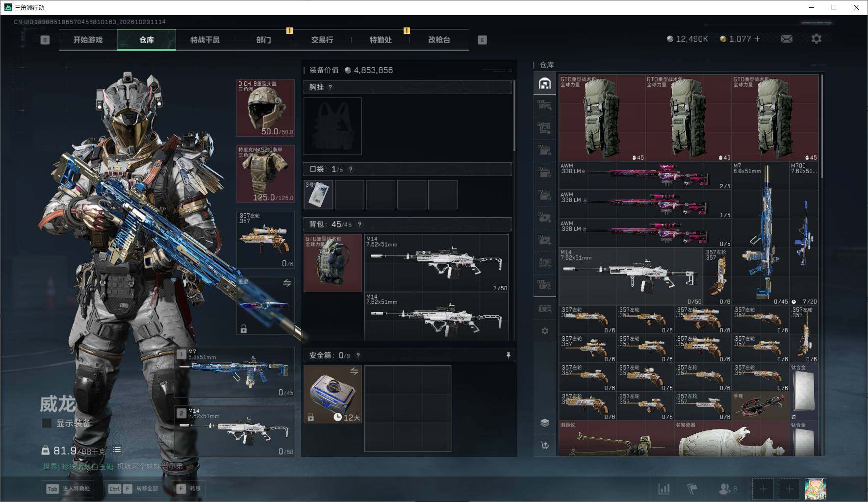The image size is (868, 502).
Task: Switch to the 改枪台 tab
Action: pos(439,40)
